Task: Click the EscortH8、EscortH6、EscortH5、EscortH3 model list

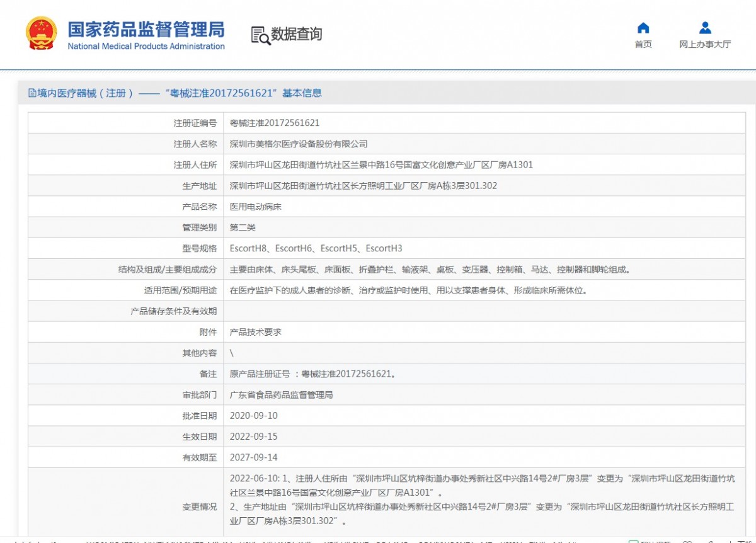Action: point(316,248)
